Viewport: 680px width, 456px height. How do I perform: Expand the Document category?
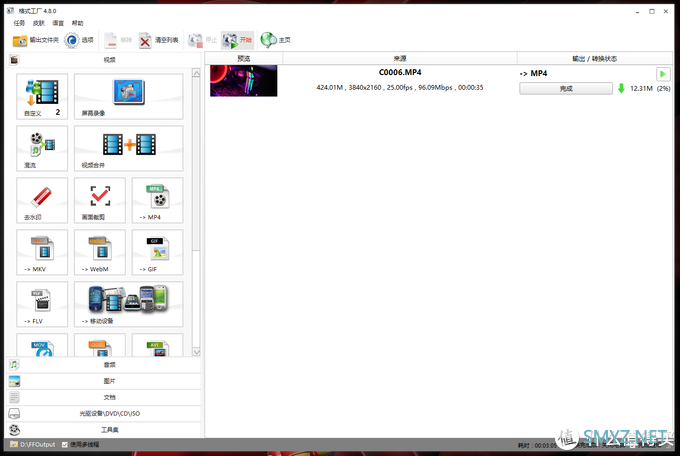(x=104, y=397)
